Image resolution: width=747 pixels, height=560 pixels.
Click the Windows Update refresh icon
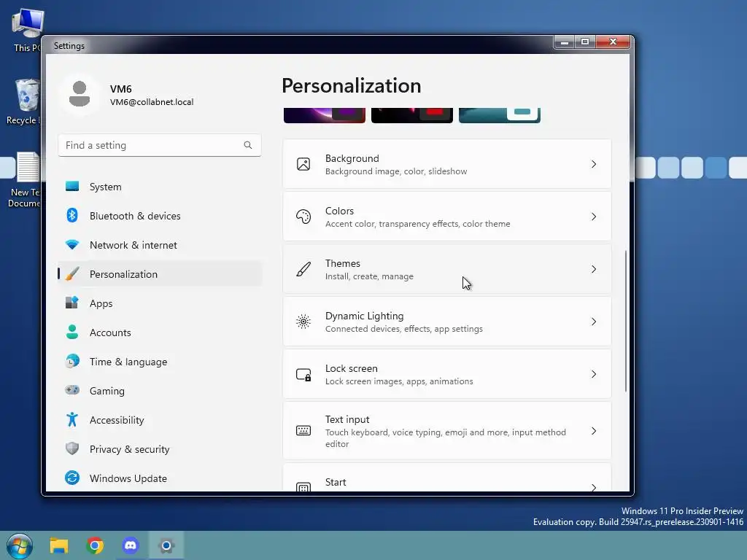72,478
